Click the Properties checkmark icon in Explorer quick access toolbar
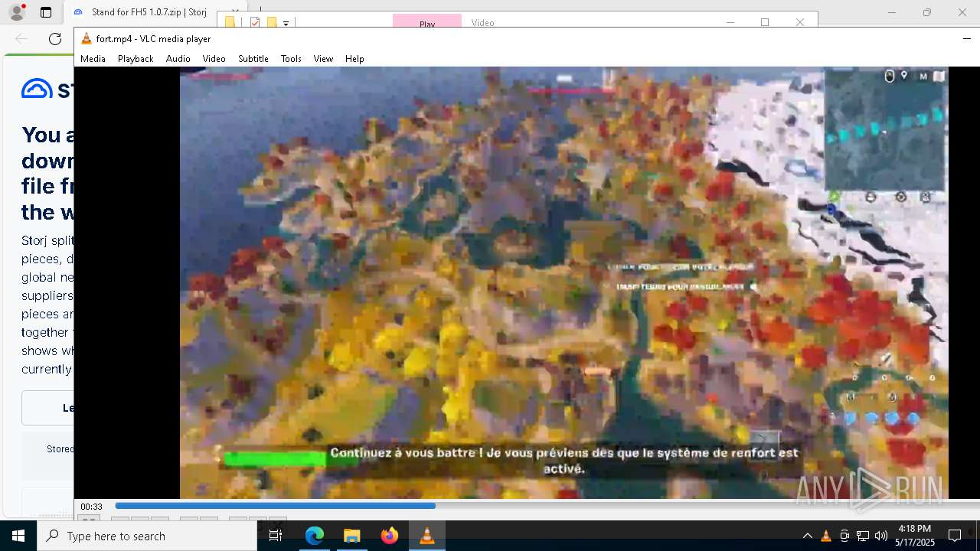 point(255,22)
